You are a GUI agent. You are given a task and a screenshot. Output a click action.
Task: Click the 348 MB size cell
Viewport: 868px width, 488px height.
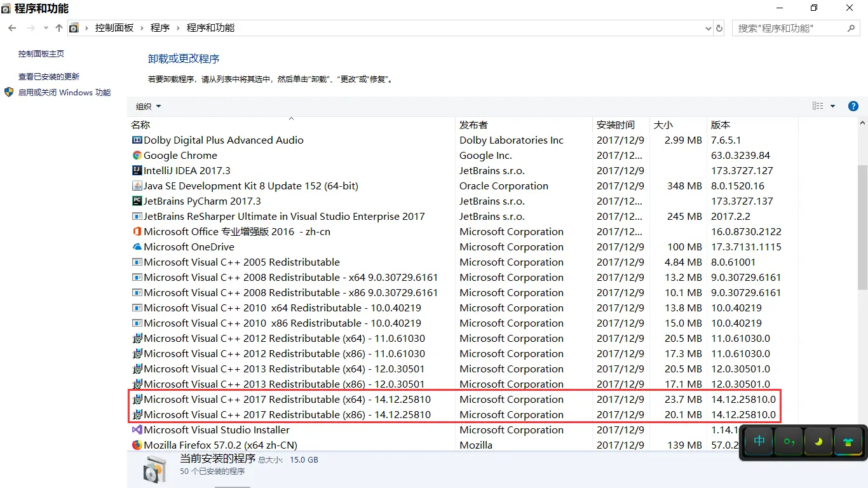(684, 186)
